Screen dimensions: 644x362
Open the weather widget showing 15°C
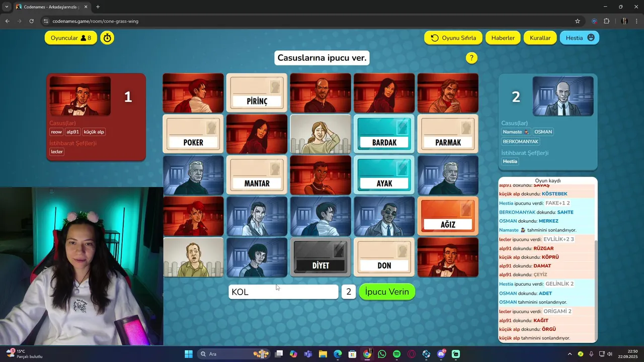coord(24,354)
